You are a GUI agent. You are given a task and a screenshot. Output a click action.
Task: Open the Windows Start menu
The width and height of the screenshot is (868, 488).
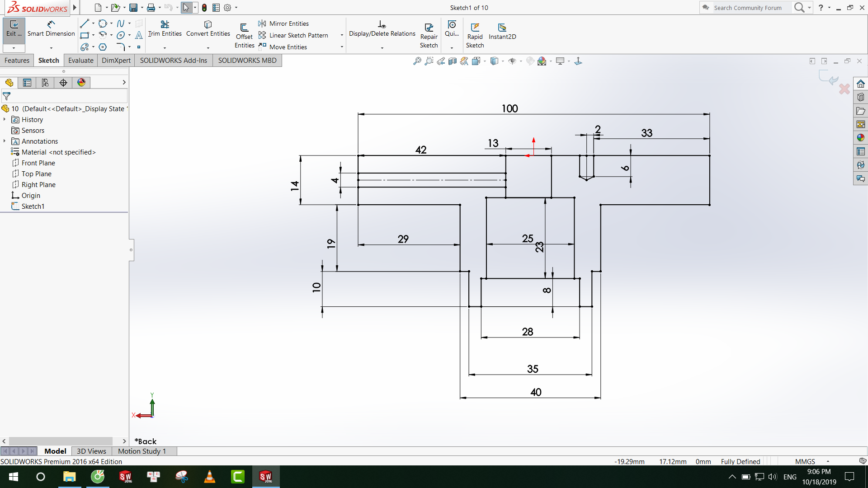tap(14, 477)
